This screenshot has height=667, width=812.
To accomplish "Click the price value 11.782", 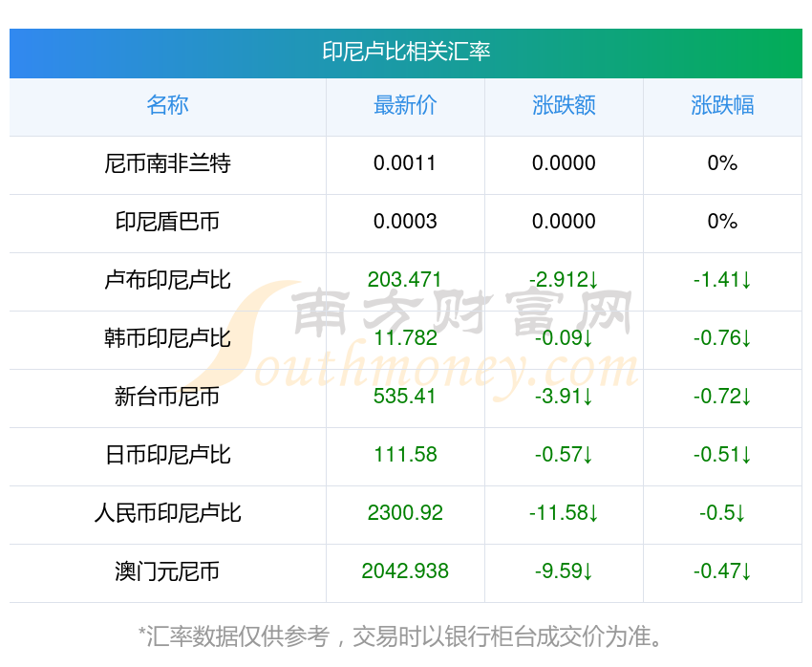I will point(405,338).
